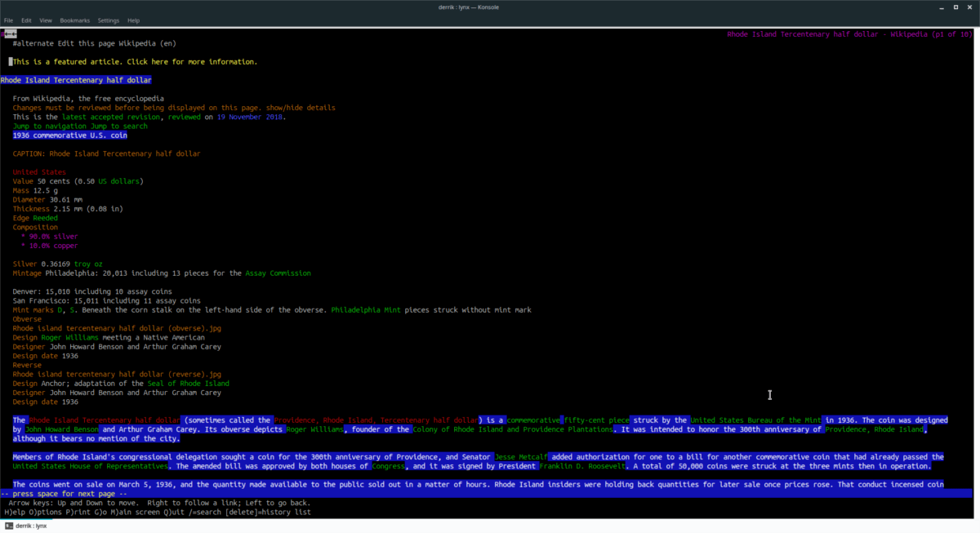Image resolution: width=980 pixels, height=533 pixels.
Task: Click the terminal icon on the session tab
Action: [x=7, y=526]
